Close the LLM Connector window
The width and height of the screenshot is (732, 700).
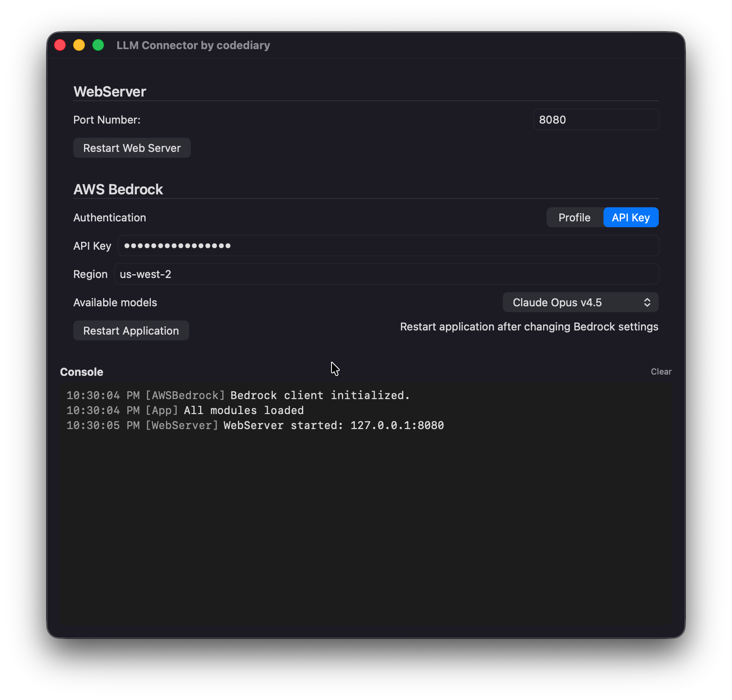click(60, 45)
